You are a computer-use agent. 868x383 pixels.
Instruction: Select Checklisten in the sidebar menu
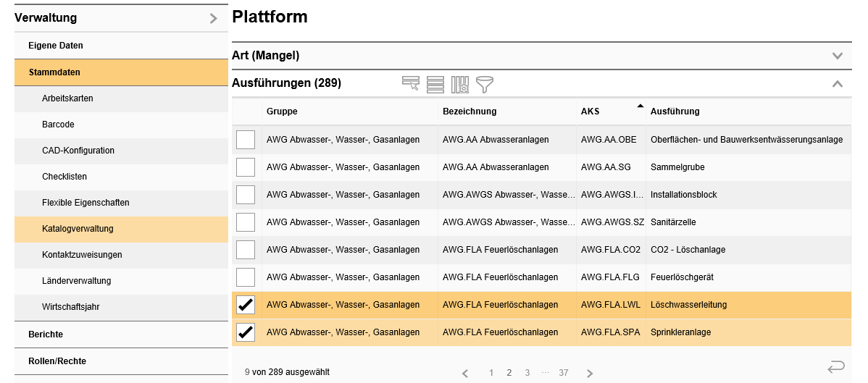[64, 177]
